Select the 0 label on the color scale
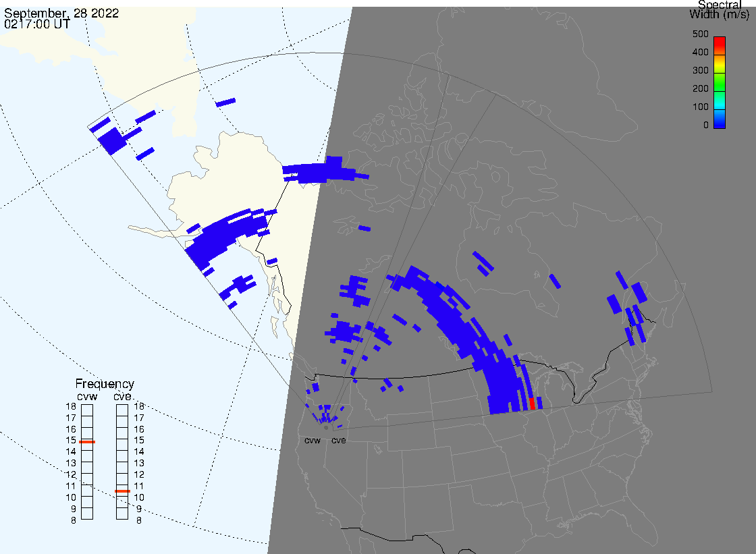The height and width of the screenshot is (554, 756). [706, 126]
